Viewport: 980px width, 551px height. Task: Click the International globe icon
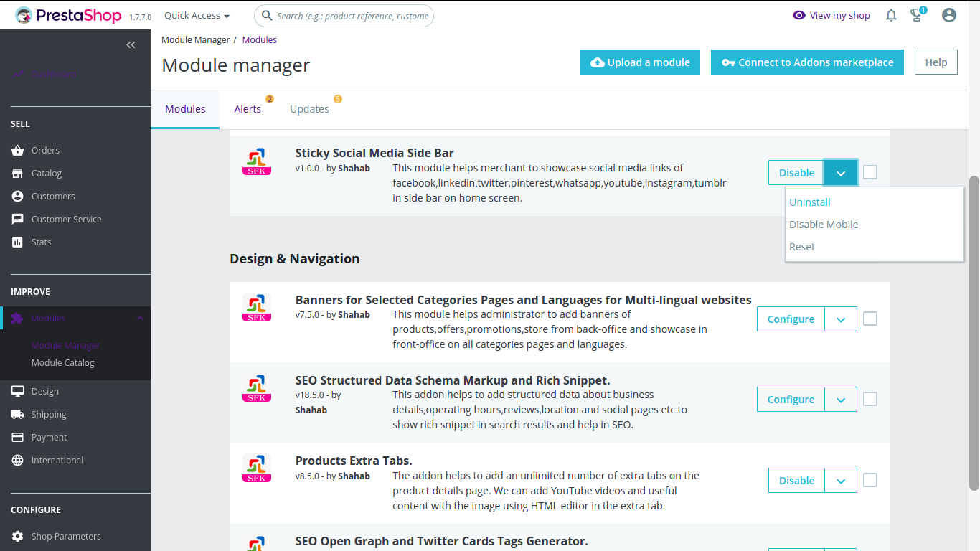point(18,461)
